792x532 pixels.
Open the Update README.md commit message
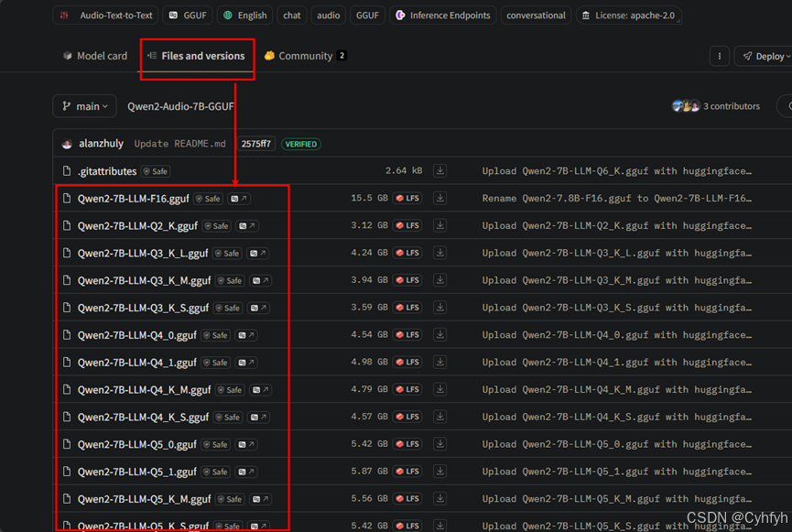click(x=179, y=144)
